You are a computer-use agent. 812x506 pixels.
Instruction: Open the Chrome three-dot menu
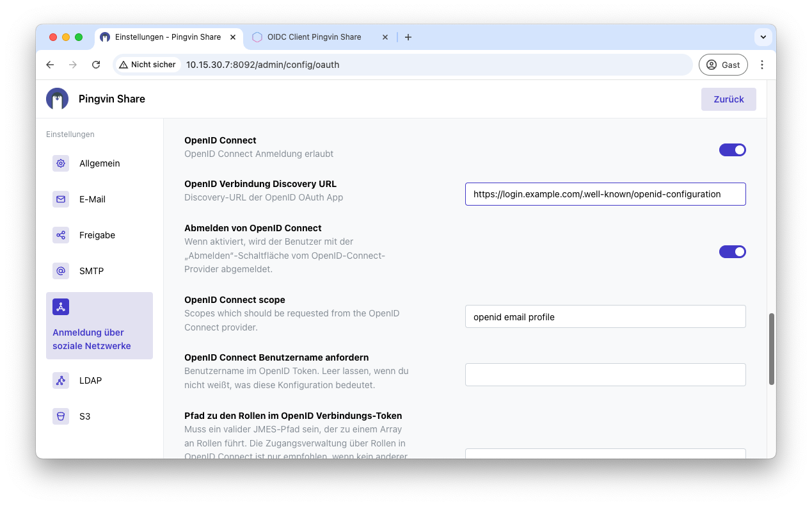[x=762, y=65]
